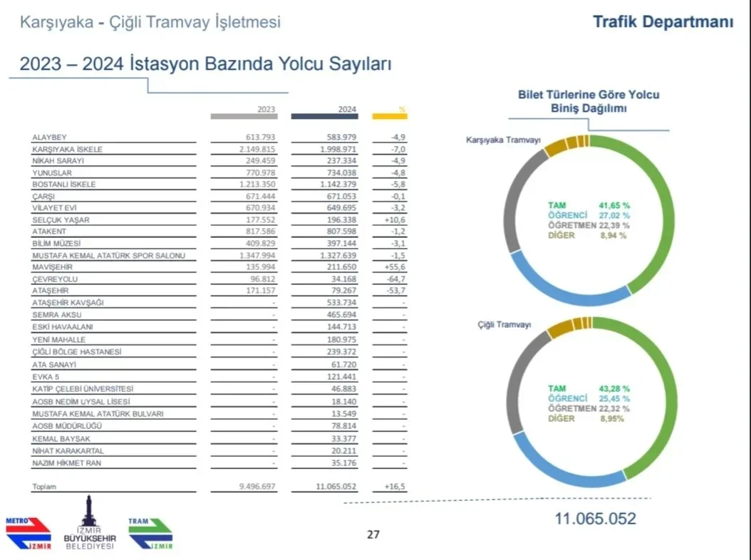This screenshot has width=751, height=560.
Task: Click the slide page number 27
Action: [x=373, y=535]
